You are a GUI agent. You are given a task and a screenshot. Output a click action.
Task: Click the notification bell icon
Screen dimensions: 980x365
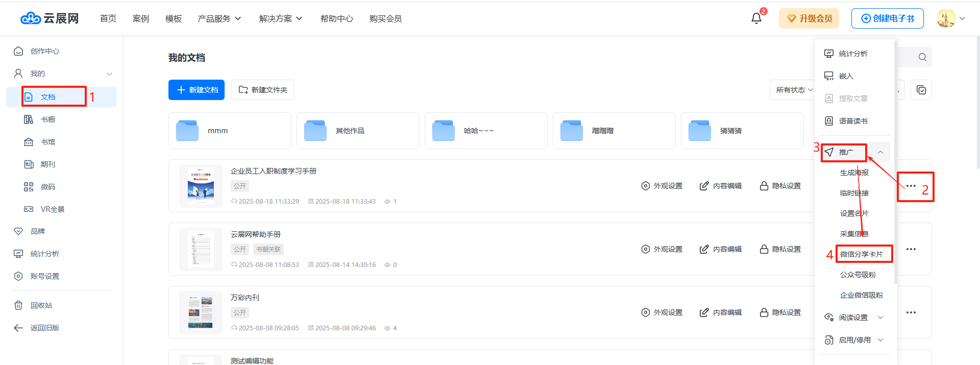(x=756, y=18)
